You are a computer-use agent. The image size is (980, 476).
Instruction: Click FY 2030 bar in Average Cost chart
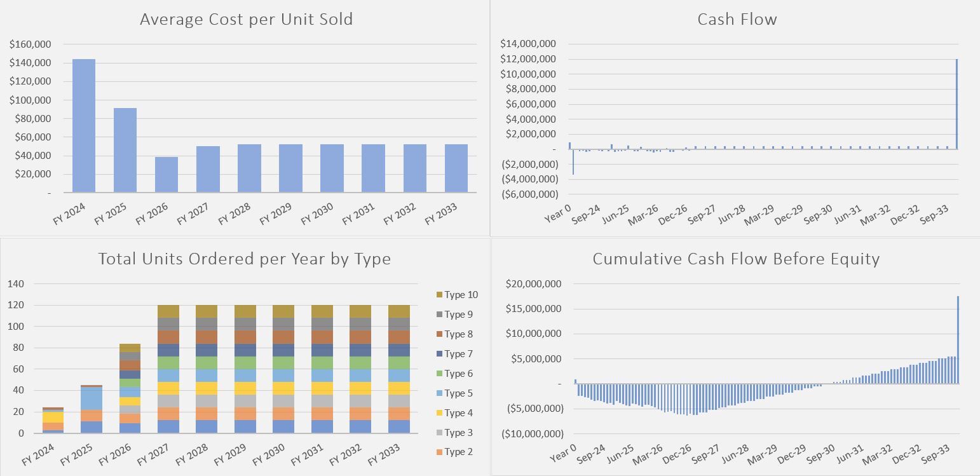[332, 168]
